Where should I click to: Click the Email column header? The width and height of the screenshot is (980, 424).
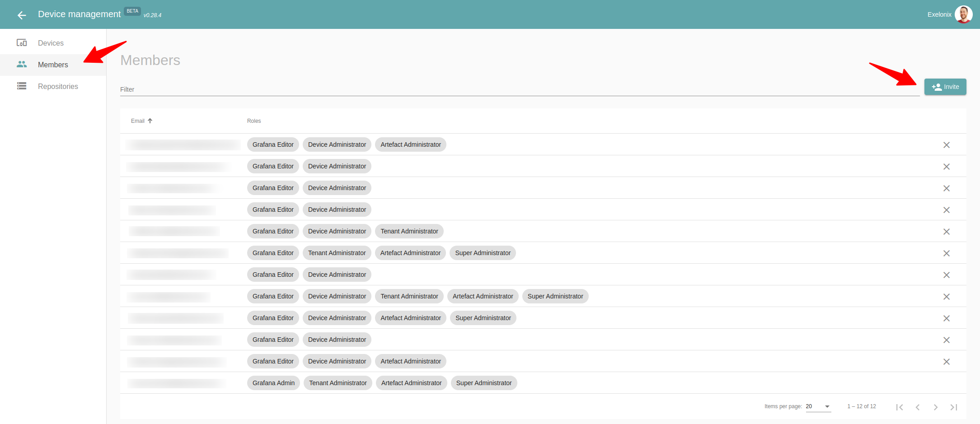pos(138,121)
